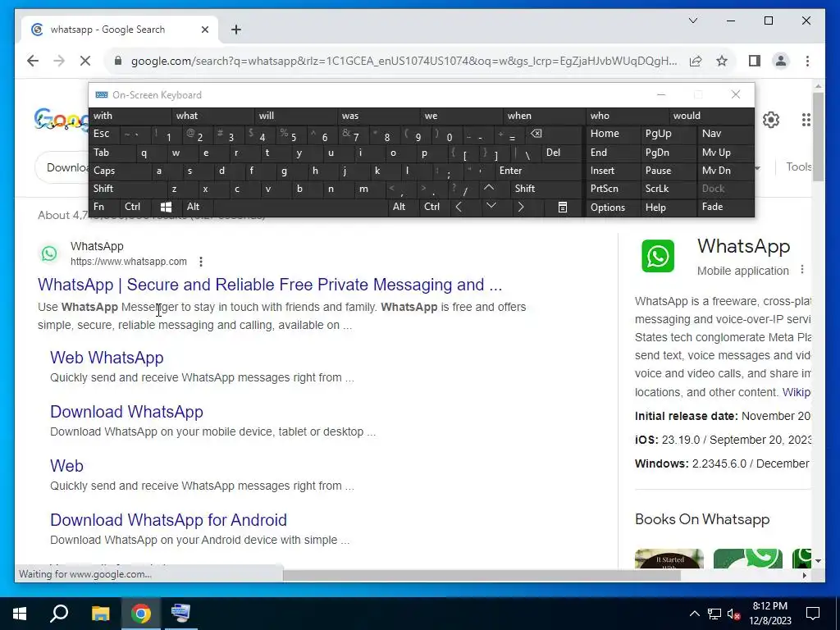Open Windows taskbar search

[x=59, y=614]
